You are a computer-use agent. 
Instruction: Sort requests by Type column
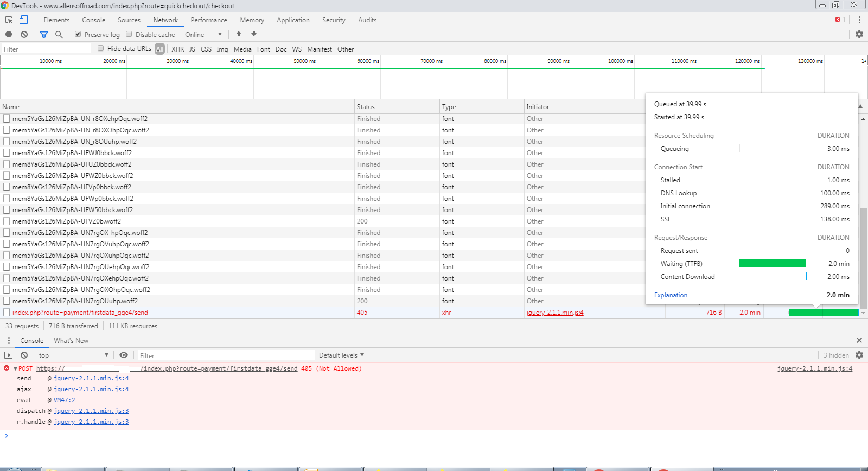(x=482, y=107)
